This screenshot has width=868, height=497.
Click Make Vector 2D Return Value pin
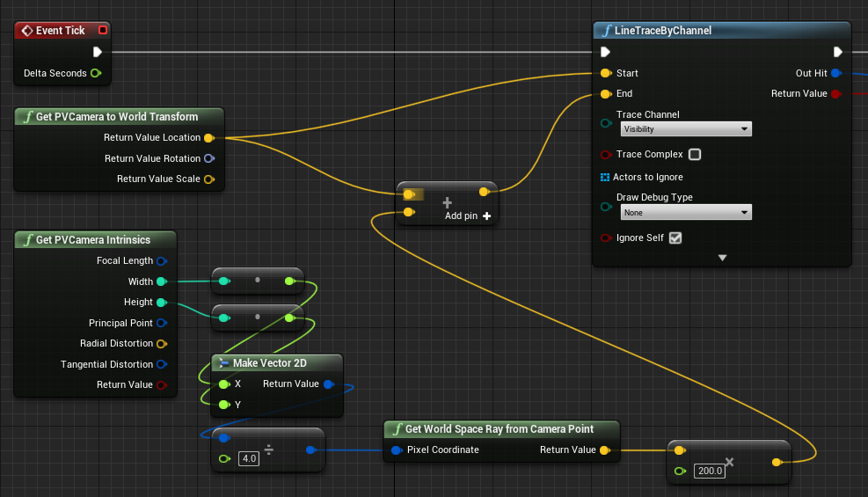click(329, 384)
